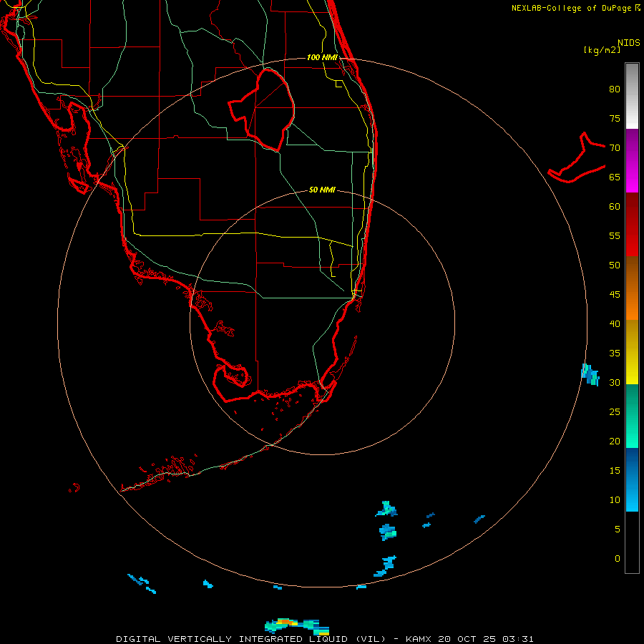Click the black zero segment of the color bar
644x644 pixels.
pos(632,542)
